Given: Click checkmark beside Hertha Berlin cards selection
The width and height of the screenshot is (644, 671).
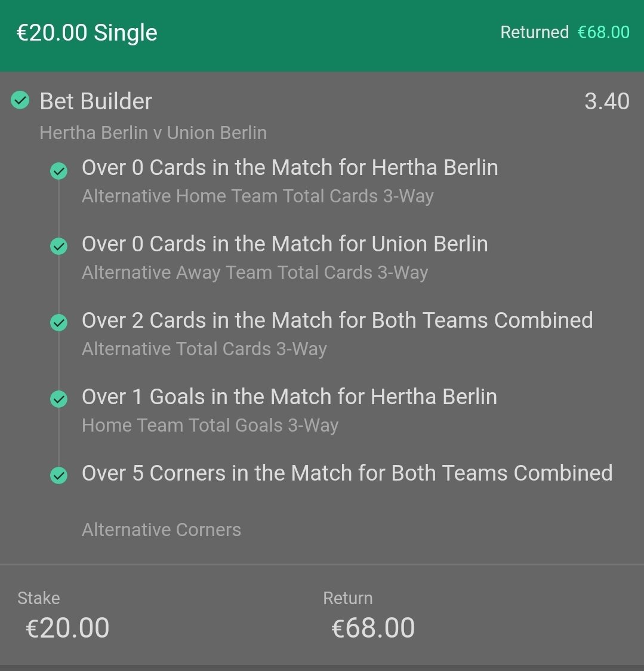Looking at the screenshot, I should coord(58,171).
